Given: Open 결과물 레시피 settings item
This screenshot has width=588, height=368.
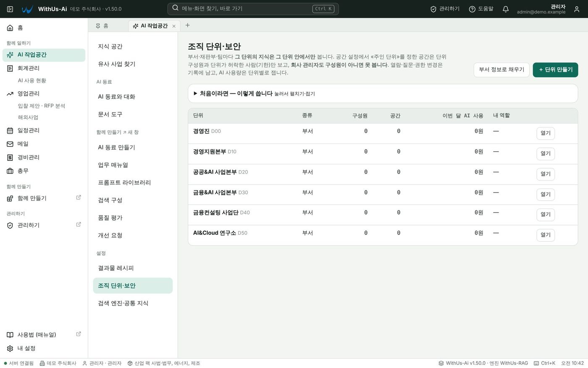Looking at the screenshot, I should click(x=133, y=268).
